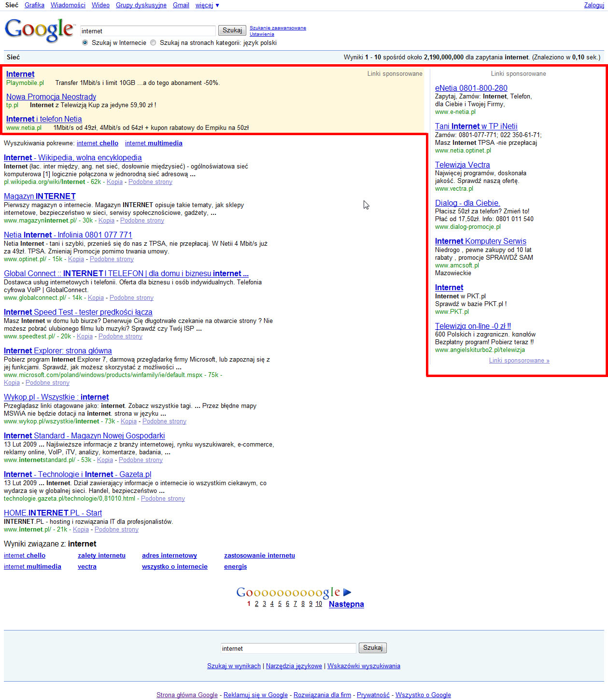The image size is (608, 700).
Task: Open 'Internet Standard - Magazyn Nowej Gospodarki' result
Action: point(85,435)
